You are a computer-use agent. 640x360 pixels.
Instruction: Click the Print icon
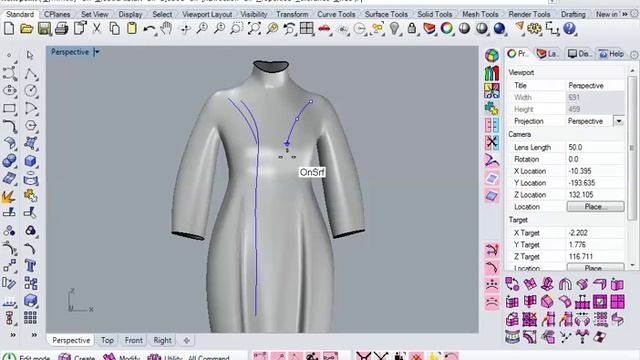62,29
